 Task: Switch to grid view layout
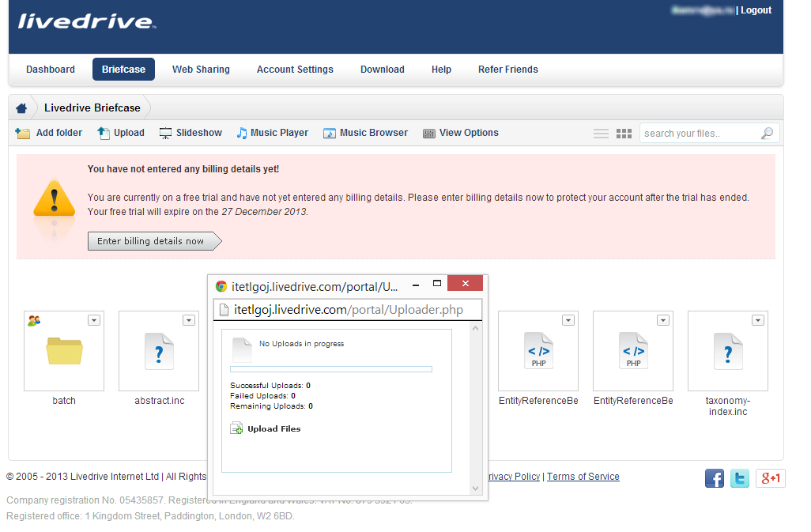coord(624,134)
